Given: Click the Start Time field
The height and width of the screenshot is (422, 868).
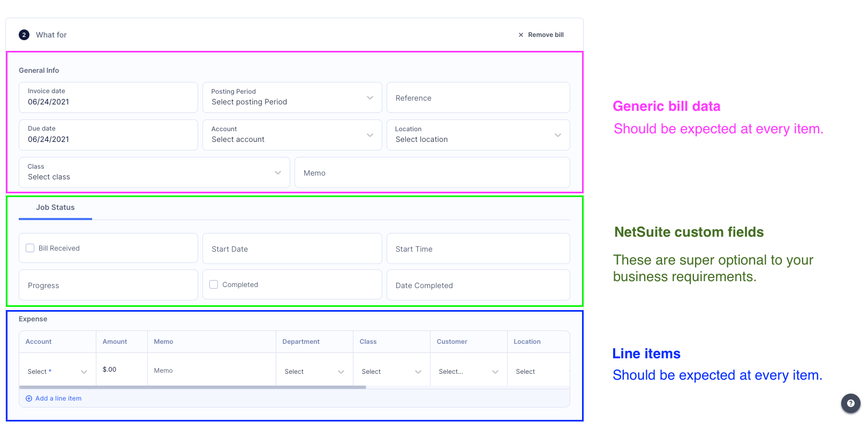Looking at the screenshot, I should 478,248.
